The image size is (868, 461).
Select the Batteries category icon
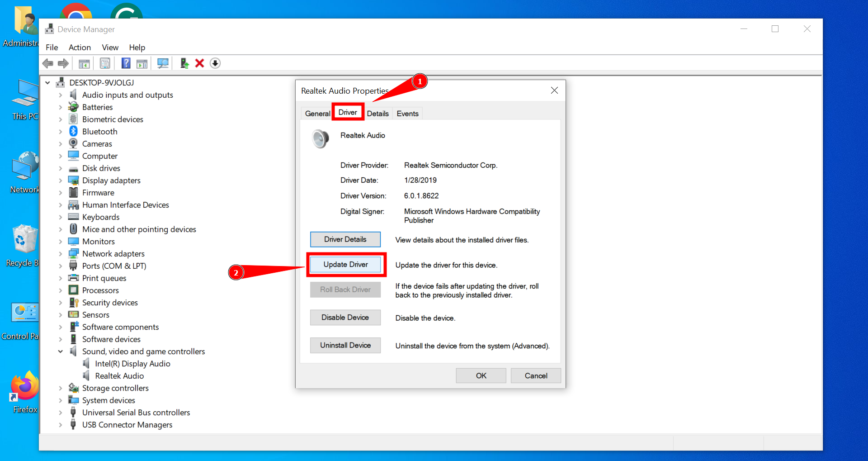[73, 107]
